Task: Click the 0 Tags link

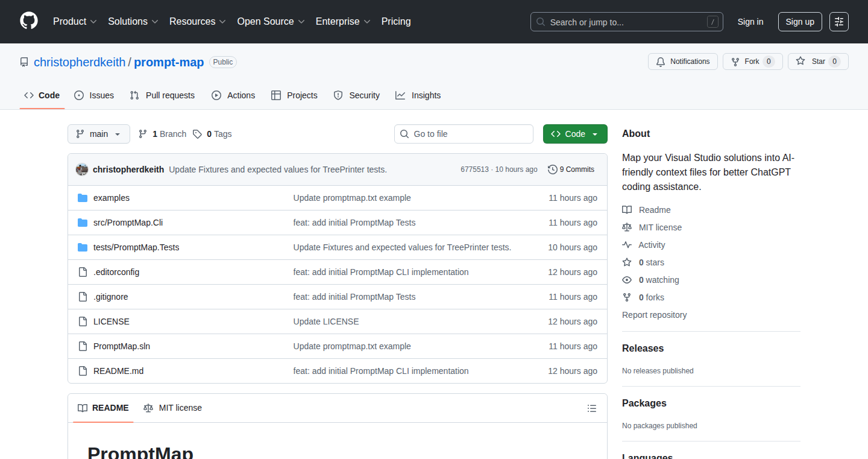Action: pos(212,134)
